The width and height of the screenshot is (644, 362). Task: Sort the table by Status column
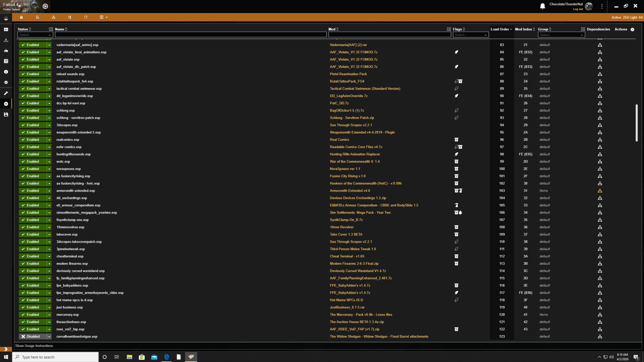click(24, 29)
